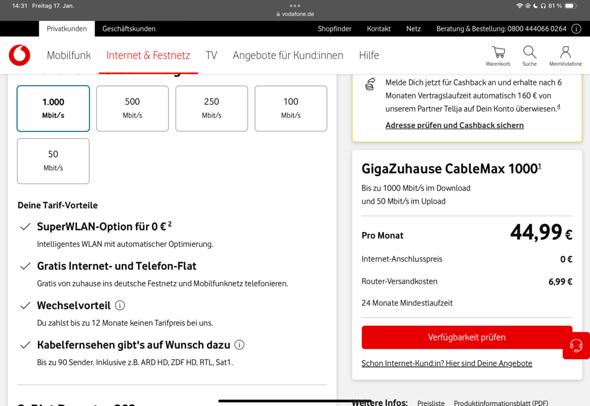Viewport: 590px width, 406px height.
Task: Click the 44,99 € monthly price
Action: click(541, 232)
